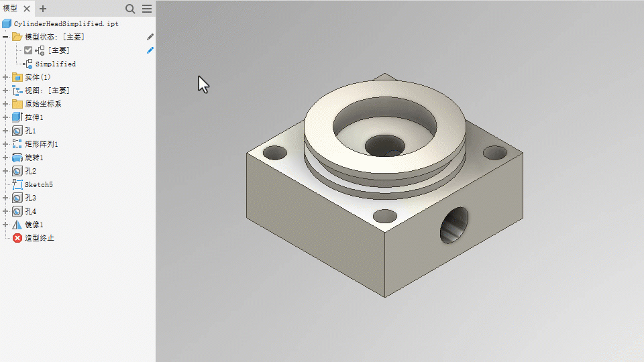Screen dimensions: 644x362
Task: Select the 矩形阵列1 feature label
Action: [42, 144]
